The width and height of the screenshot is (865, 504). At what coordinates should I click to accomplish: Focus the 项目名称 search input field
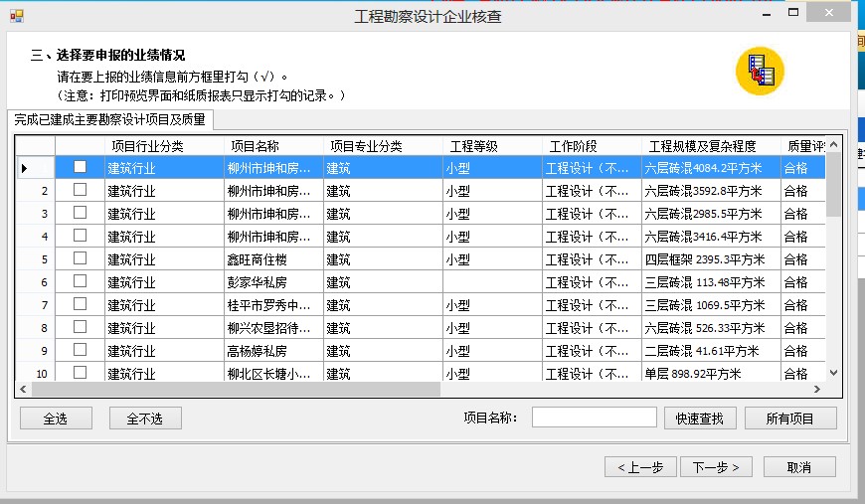pos(594,418)
